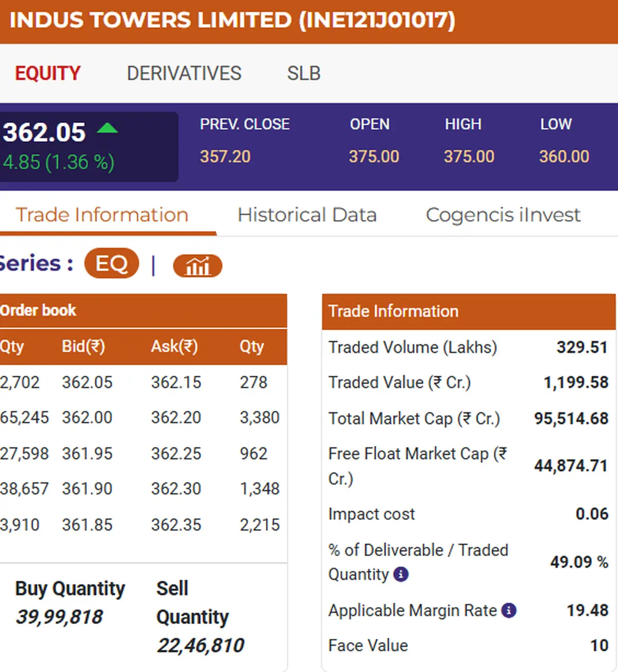Click the Face Value figure 10
The height and width of the screenshot is (672, 618).
(599, 645)
